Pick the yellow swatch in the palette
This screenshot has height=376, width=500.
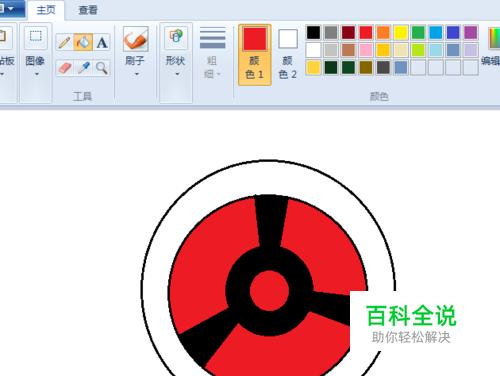[401, 33]
